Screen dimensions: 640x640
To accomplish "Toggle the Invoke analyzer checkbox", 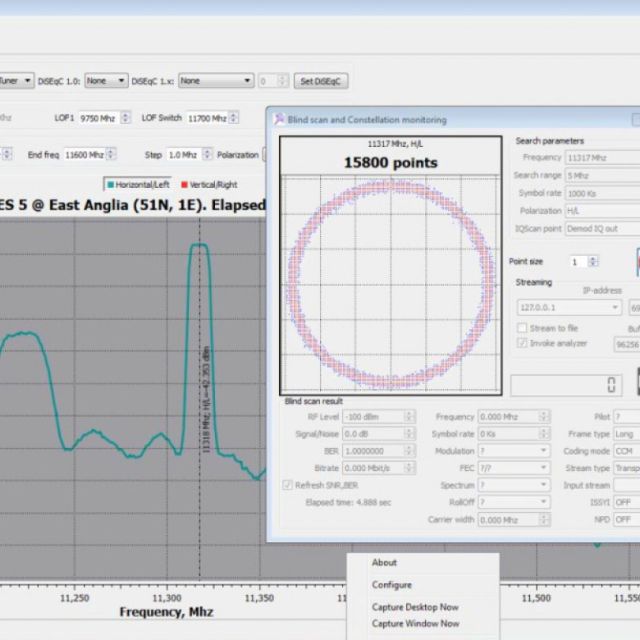I will pos(521,343).
